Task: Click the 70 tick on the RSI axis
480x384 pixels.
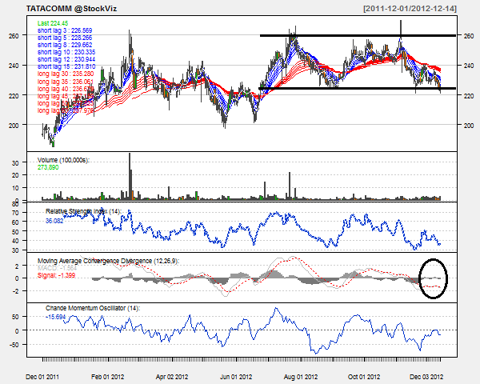Action: click(15, 212)
